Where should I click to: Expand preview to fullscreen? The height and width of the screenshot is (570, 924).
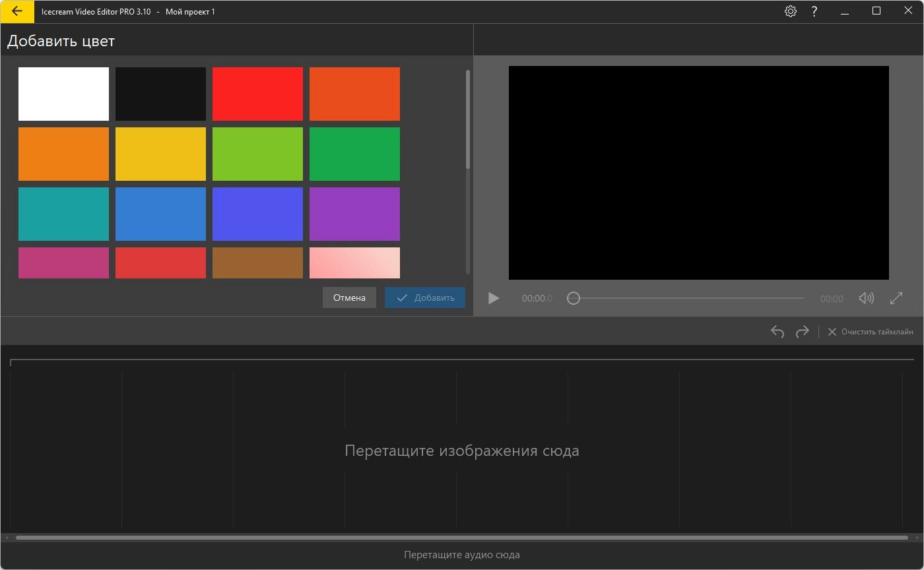(x=896, y=298)
